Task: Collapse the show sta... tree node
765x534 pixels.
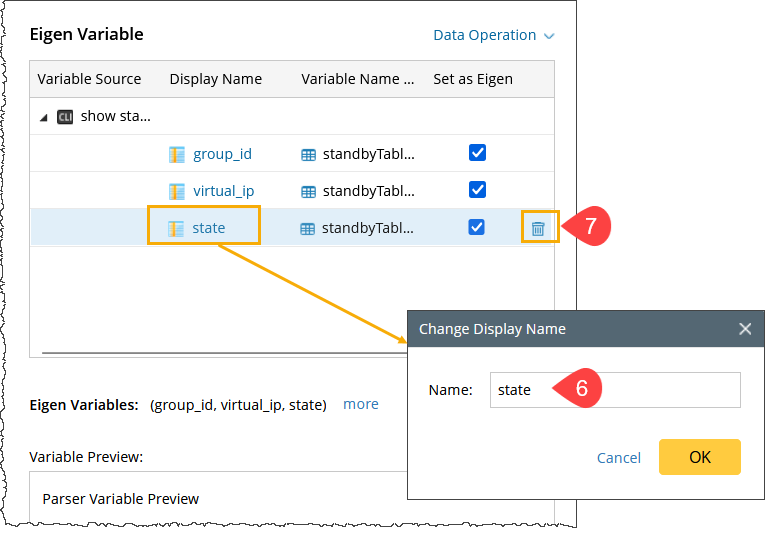Action: coord(43,117)
